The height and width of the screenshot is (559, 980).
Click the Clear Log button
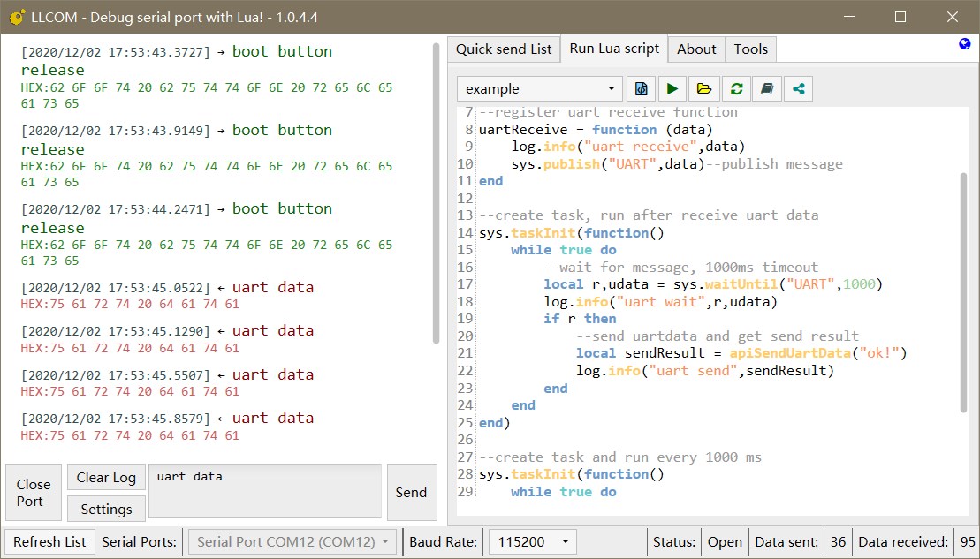coord(106,478)
